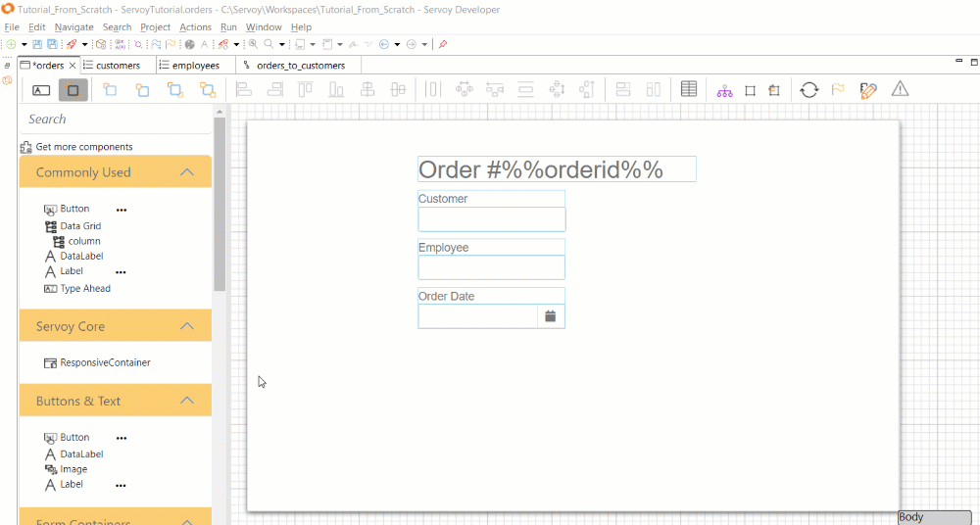Select the Body part label
The width and height of the screenshot is (980, 525).
(934, 517)
